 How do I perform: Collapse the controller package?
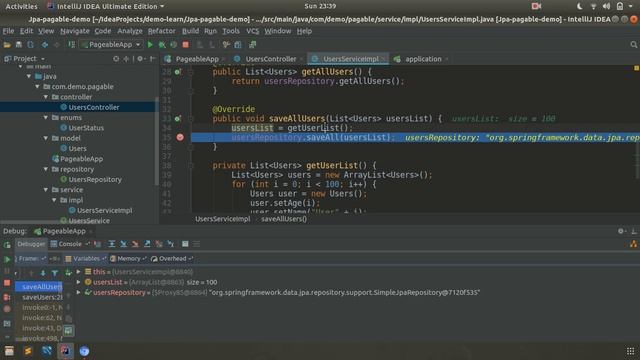[46, 97]
